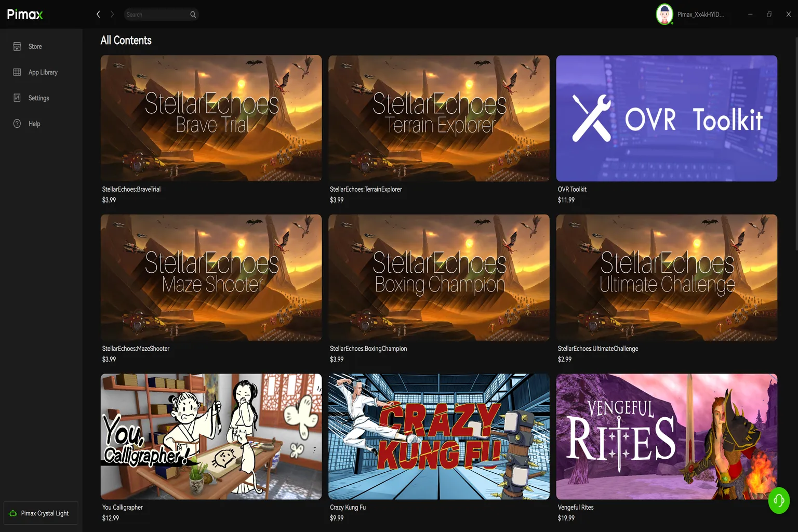This screenshot has height=532, width=798.
Task: Click the You Calligrapher title text
Action: [123, 508]
